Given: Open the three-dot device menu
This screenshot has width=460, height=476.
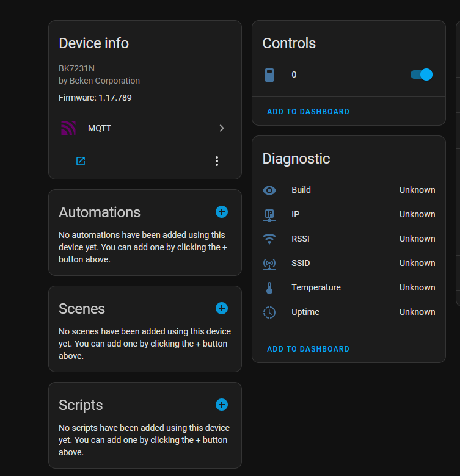Looking at the screenshot, I should click(217, 161).
